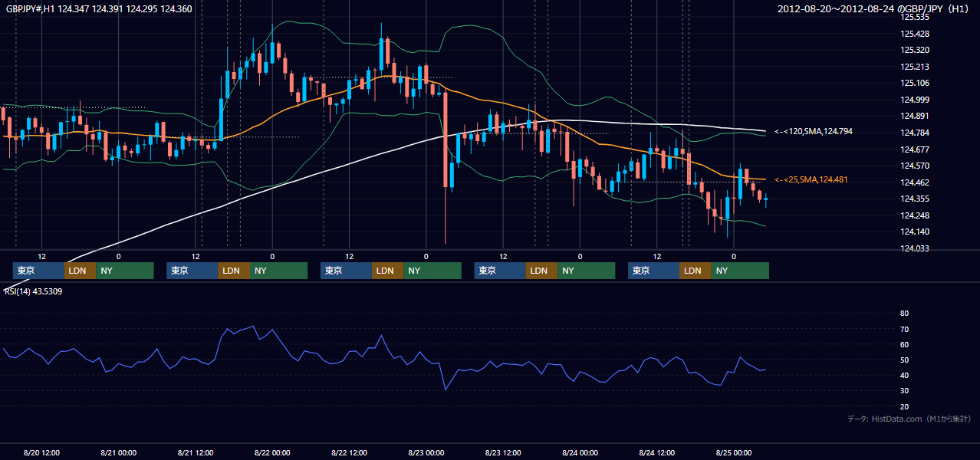The width and height of the screenshot is (980, 460).
Task: Click the 8/20 12:00 date label
Action: (x=41, y=452)
